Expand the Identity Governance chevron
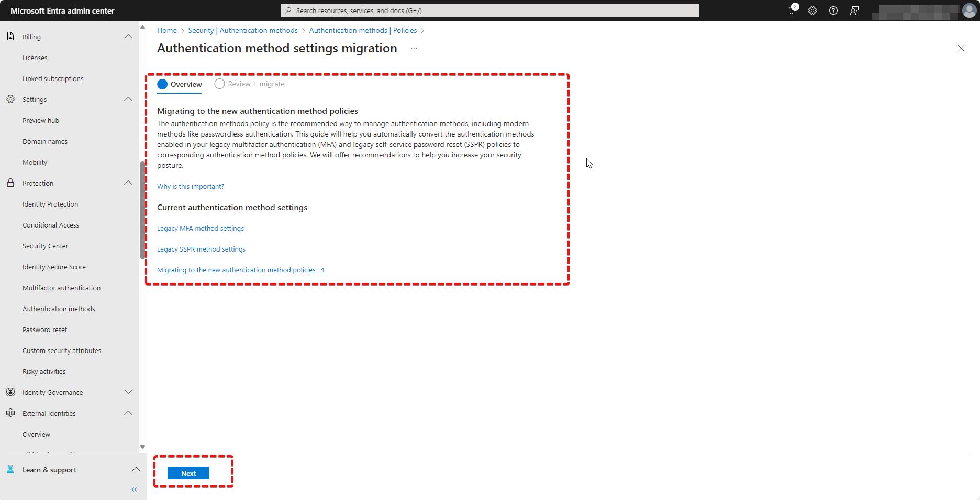Image resolution: width=980 pixels, height=500 pixels. pos(128,392)
